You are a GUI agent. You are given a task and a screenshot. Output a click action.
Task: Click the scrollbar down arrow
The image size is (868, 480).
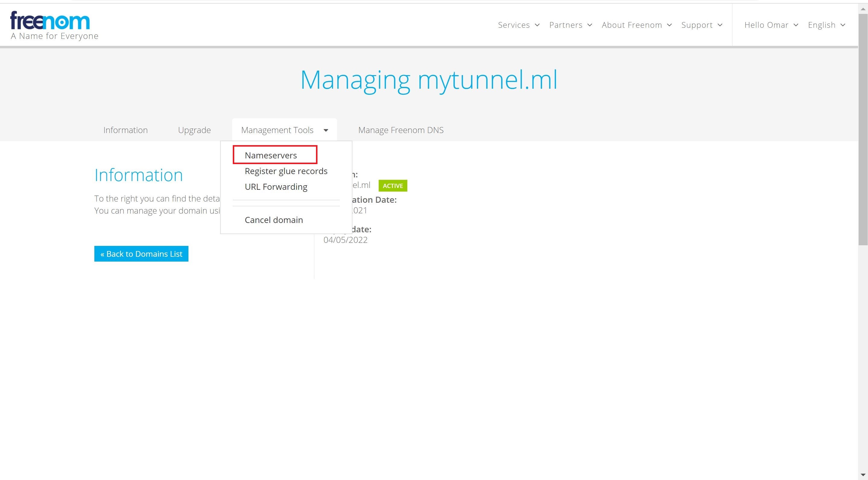pos(863,475)
